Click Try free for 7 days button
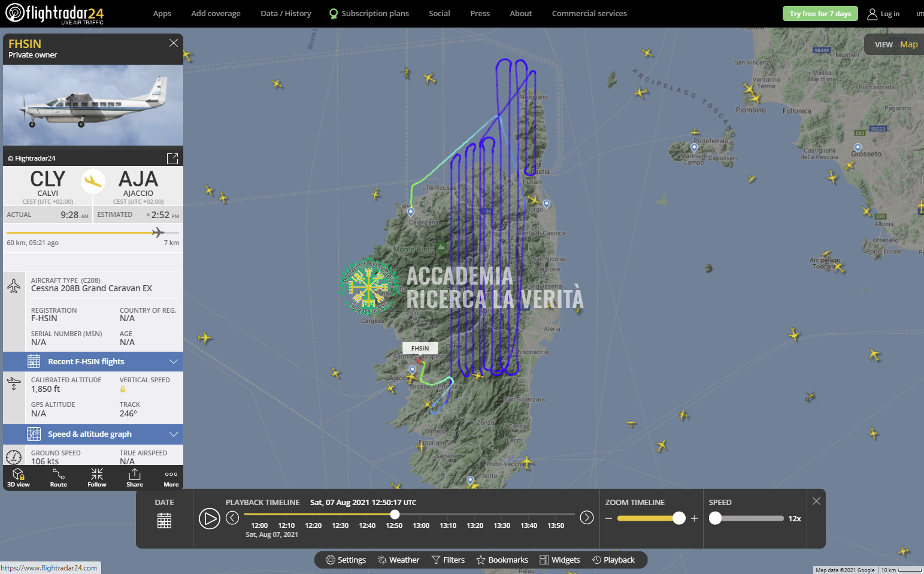This screenshot has width=924, height=574. point(820,13)
